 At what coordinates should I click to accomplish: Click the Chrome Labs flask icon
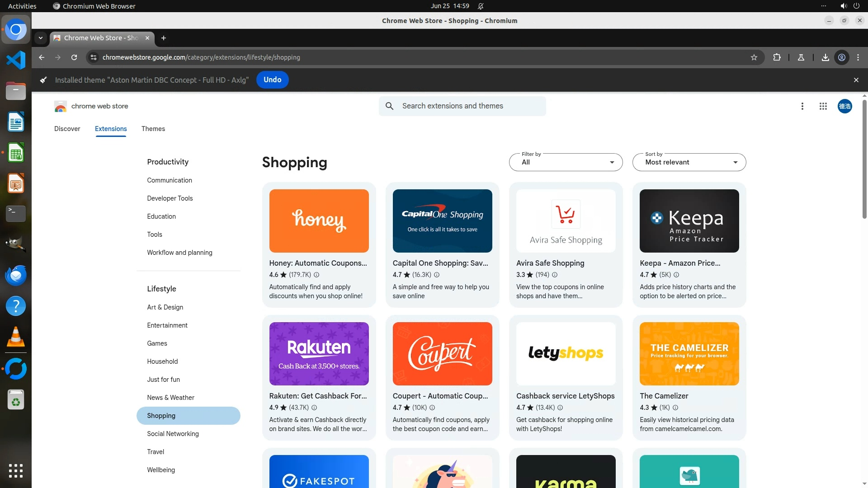pos(801,57)
